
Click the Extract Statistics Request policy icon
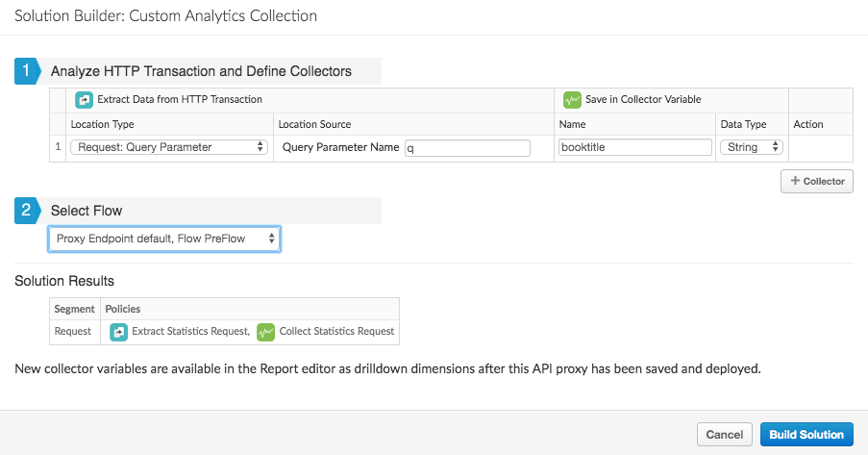coord(118,332)
